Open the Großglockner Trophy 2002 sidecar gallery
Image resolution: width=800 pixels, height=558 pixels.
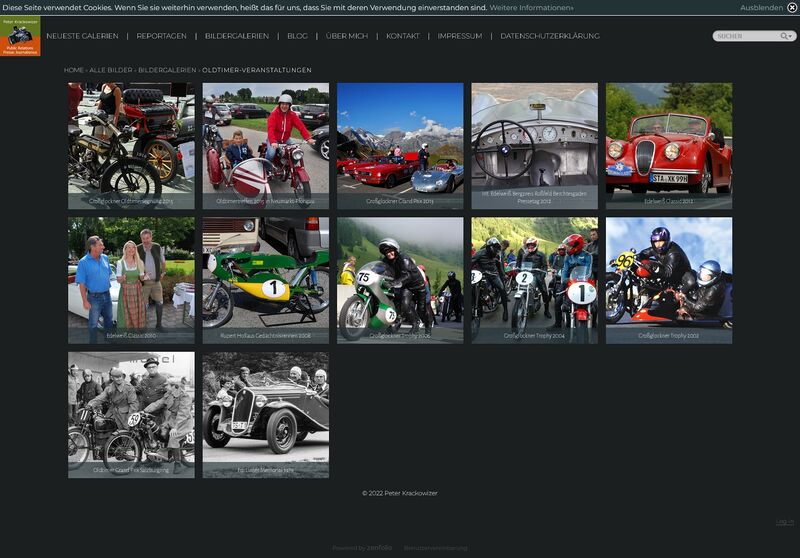tap(669, 280)
